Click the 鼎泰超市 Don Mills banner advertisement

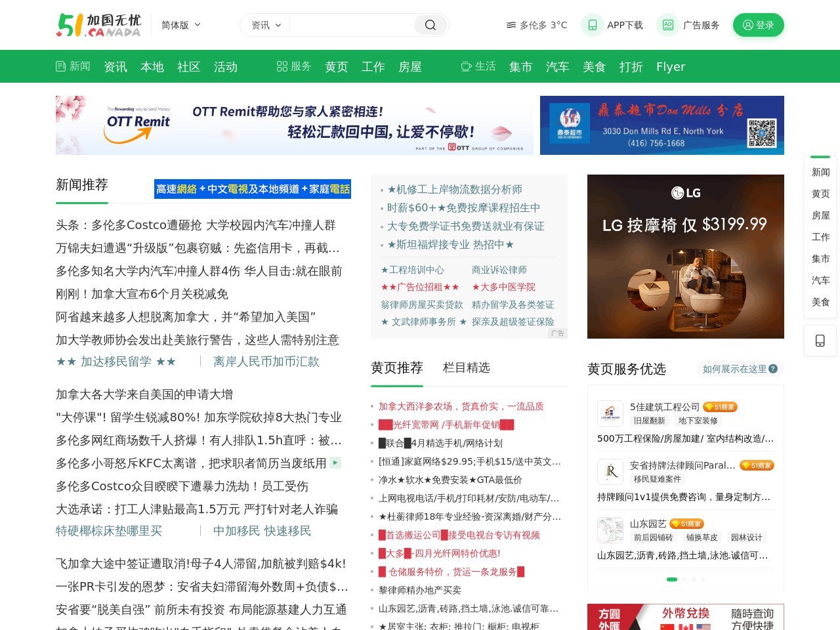662,125
